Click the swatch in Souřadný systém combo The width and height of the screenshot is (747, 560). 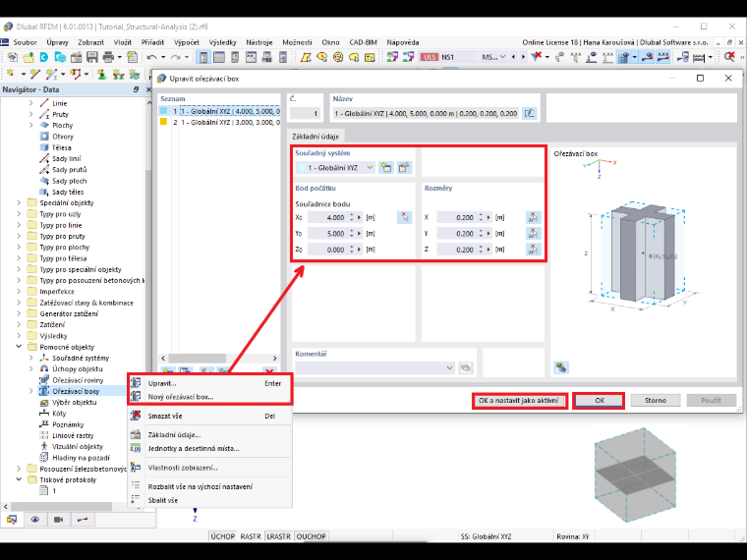click(301, 168)
